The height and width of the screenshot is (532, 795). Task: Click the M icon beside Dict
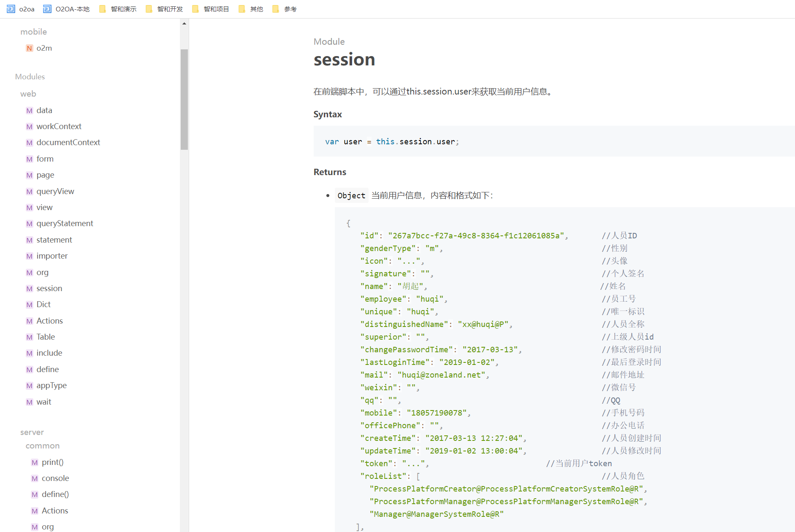[29, 305]
